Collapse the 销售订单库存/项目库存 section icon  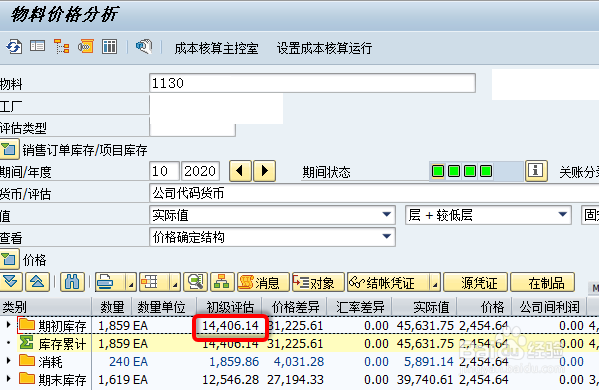(x=9, y=149)
